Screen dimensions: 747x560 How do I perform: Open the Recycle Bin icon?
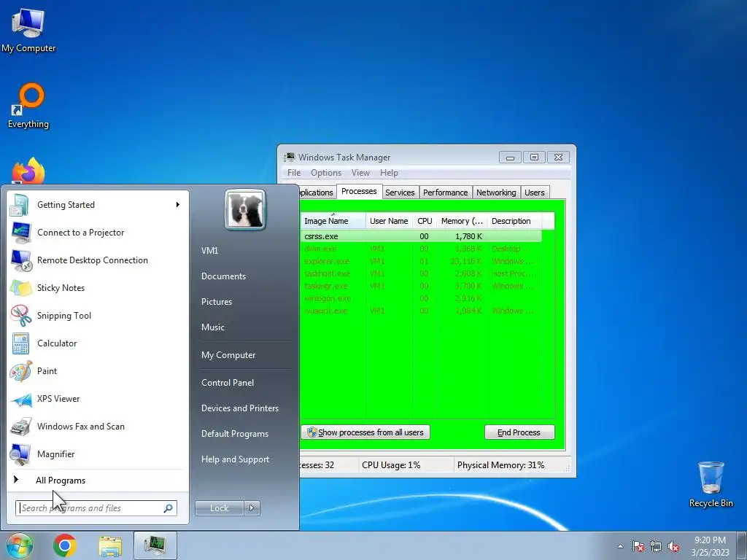711,484
